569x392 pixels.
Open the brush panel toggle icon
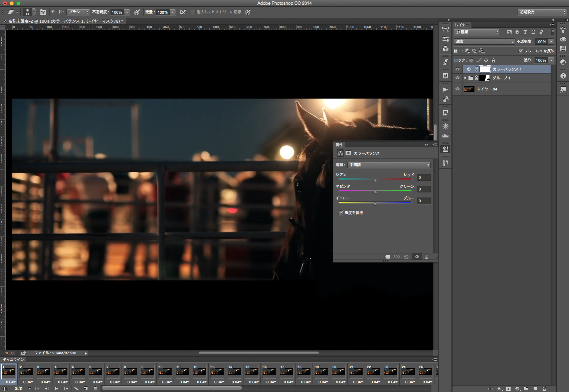click(43, 12)
